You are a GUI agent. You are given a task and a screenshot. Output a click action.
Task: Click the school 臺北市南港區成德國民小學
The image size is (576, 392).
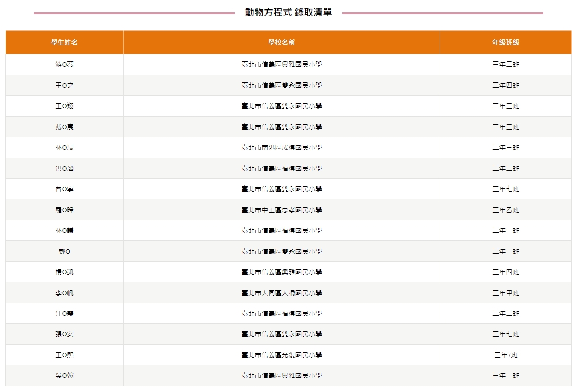[x=281, y=148]
